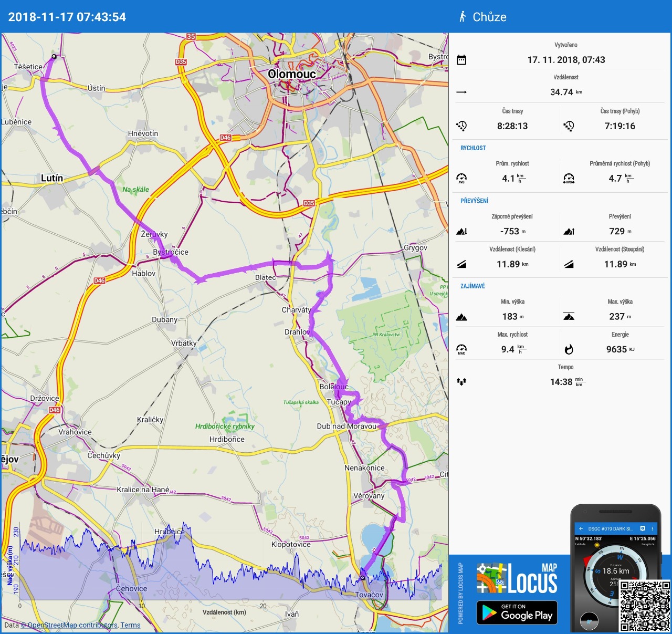
Task: Click the track start point marker near Těšetice
Action: point(54,56)
